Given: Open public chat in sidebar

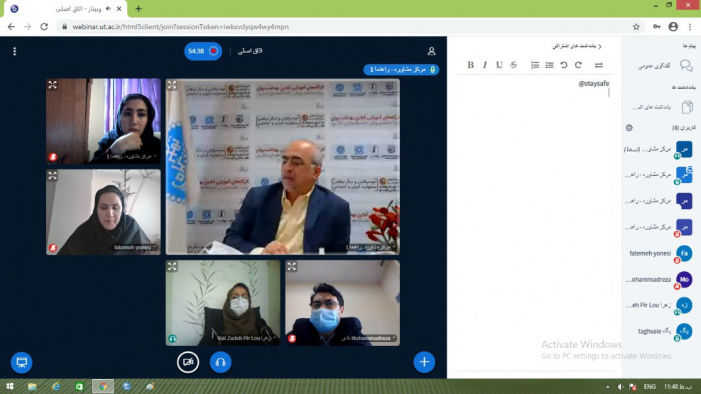Looking at the screenshot, I should tap(662, 66).
